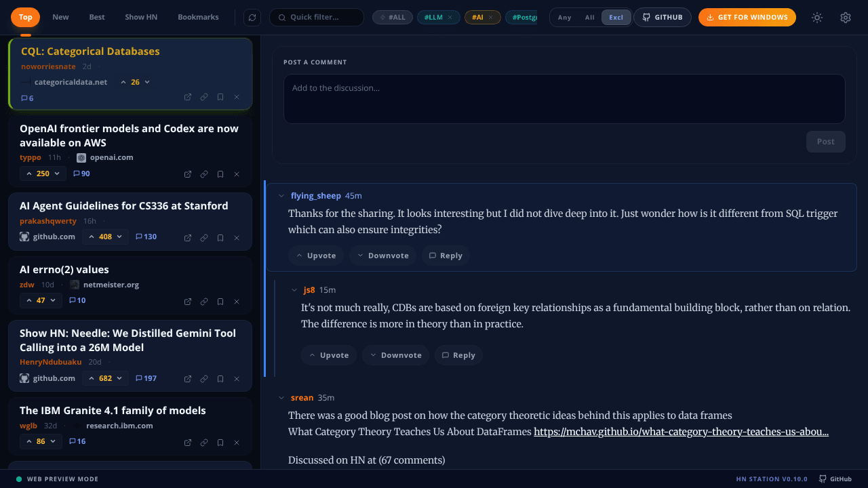Viewport: 868px width, 488px height.
Task: Toggle the #ALL tag filter chip
Action: point(393,18)
